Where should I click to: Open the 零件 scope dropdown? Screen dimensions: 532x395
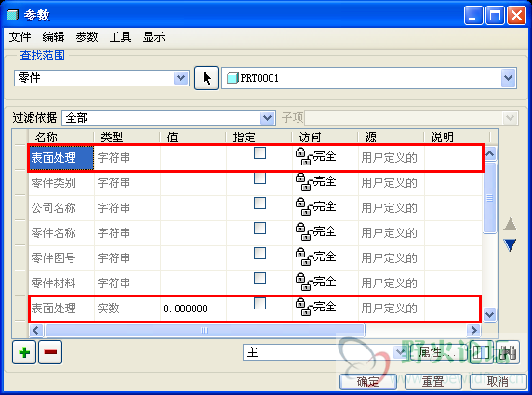(x=180, y=78)
